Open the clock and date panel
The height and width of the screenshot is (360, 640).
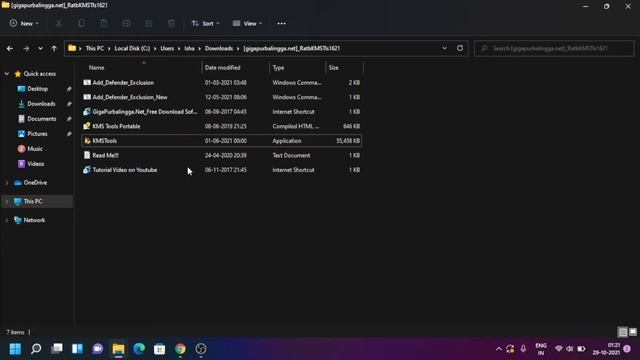click(x=607, y=349)
